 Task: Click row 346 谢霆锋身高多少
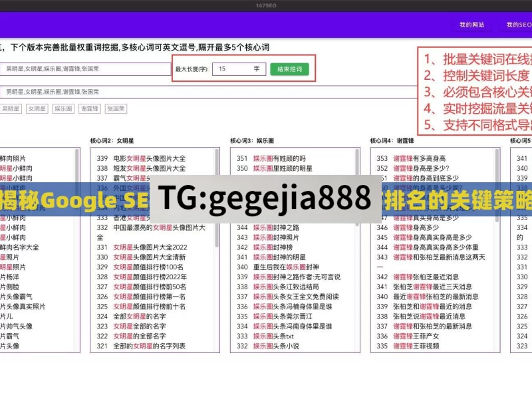tap(408, 227)
